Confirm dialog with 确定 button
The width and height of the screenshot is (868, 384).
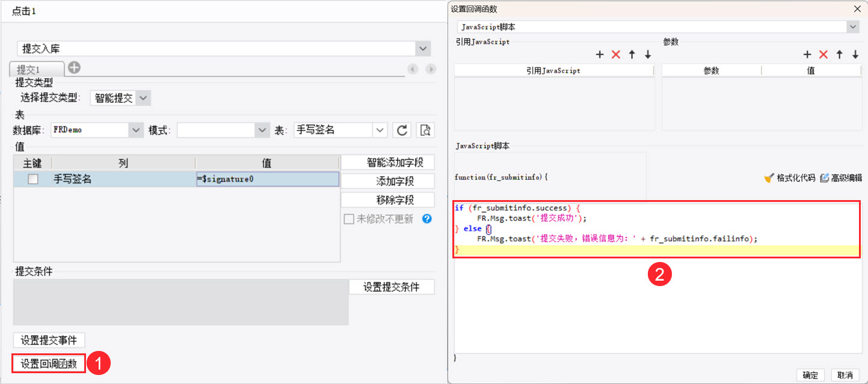[810, 375]
